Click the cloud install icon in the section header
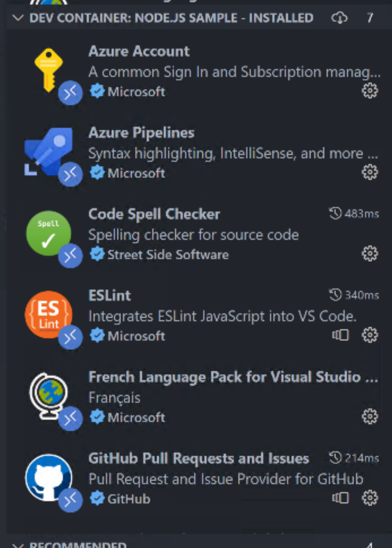This screenshot has width=392, height=548. point(339,18)
